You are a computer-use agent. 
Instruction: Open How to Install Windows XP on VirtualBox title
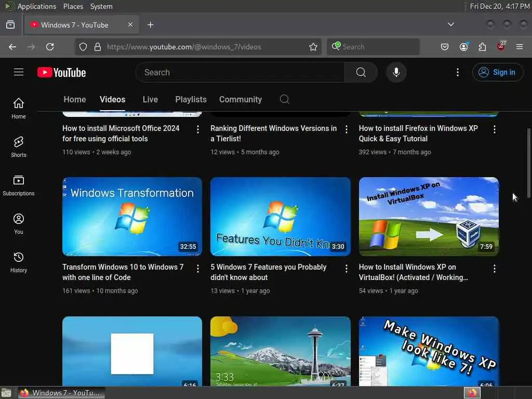[x=413, y=272]
